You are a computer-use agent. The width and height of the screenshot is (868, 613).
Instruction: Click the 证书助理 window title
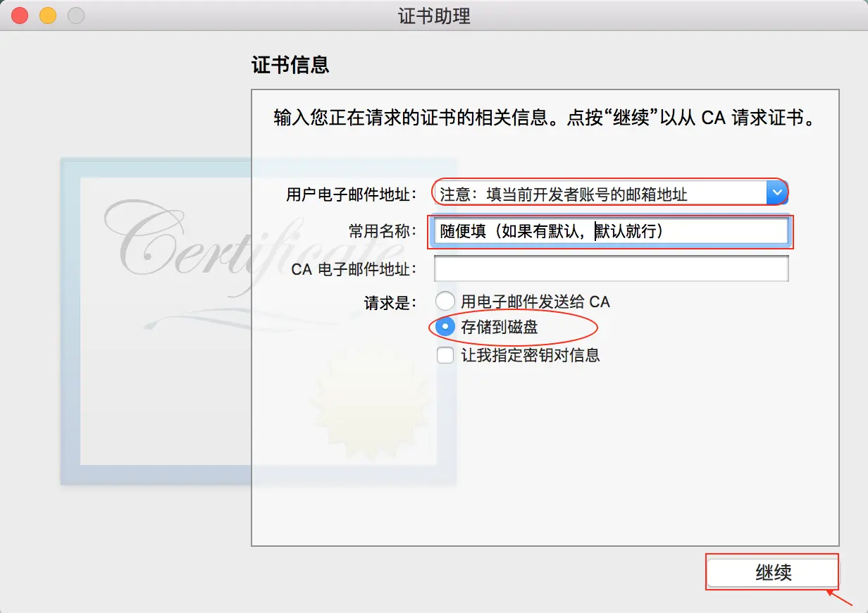click(x=434, y=16)
